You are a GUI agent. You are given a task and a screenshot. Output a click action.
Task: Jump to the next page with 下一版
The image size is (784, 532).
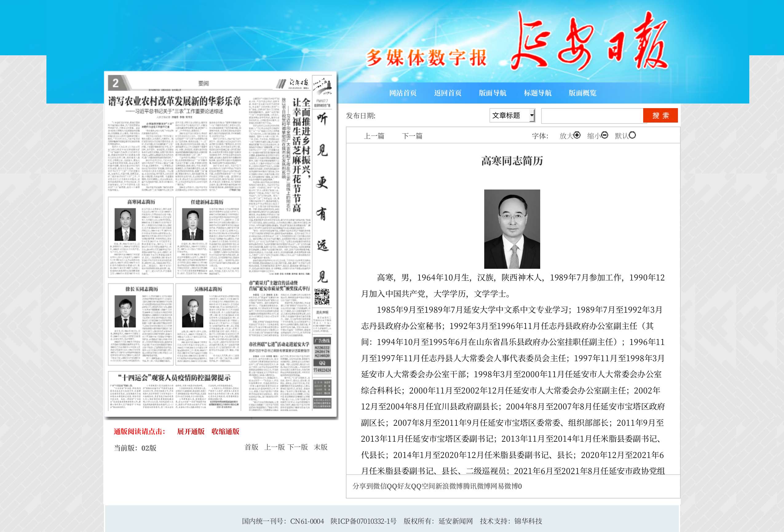298,448
